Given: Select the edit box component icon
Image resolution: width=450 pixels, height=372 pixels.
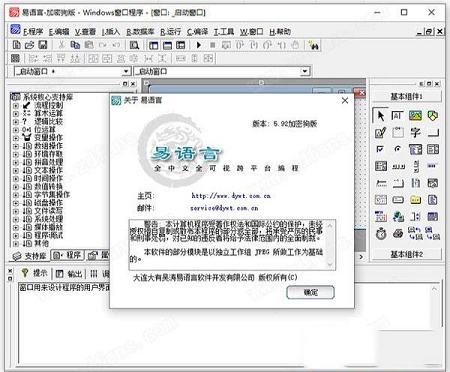Looking at the screenshot, I should (x=397, y=115).
